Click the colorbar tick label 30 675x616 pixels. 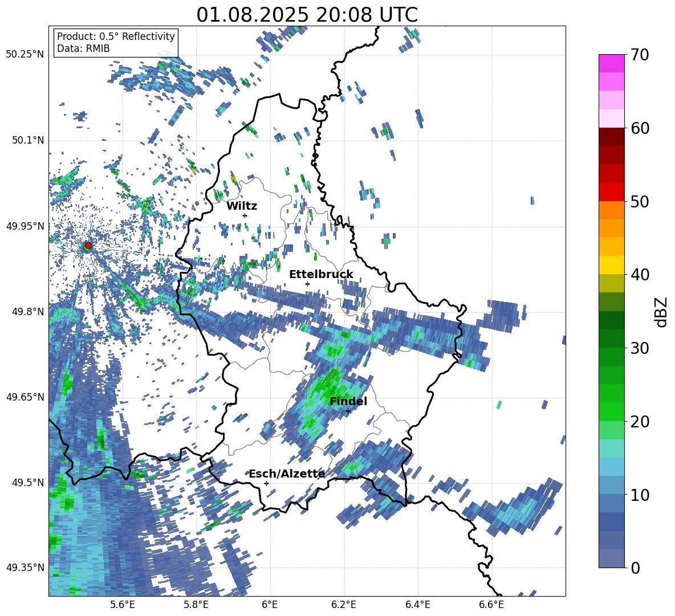coord(640,348)
